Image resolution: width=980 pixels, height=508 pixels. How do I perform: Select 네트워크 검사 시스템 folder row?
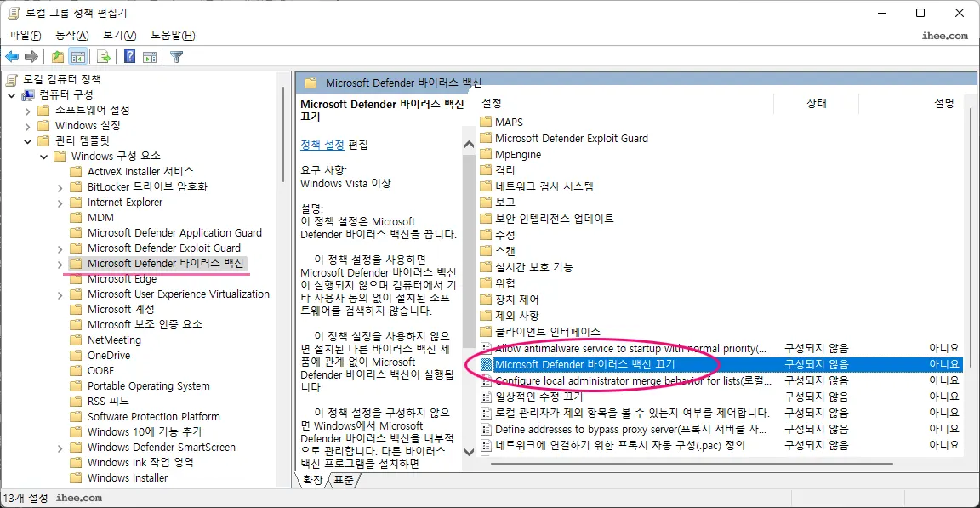click(x=544, y=186)
